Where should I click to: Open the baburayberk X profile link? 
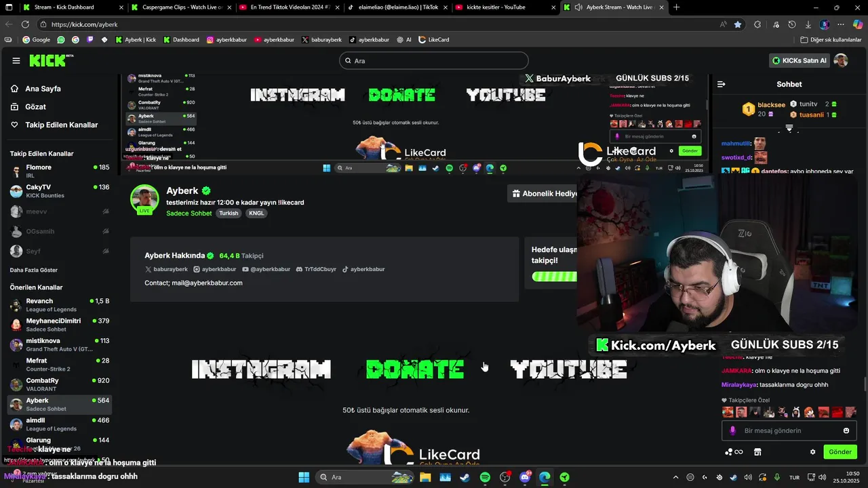click(166, 269)
